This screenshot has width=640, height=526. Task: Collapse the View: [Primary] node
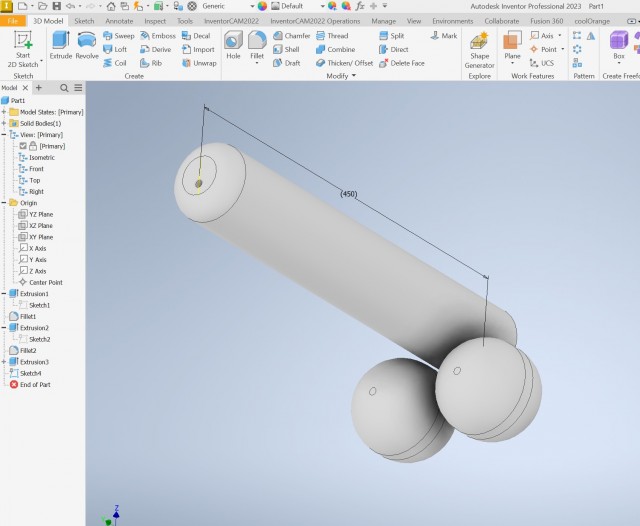pos(4,135)
